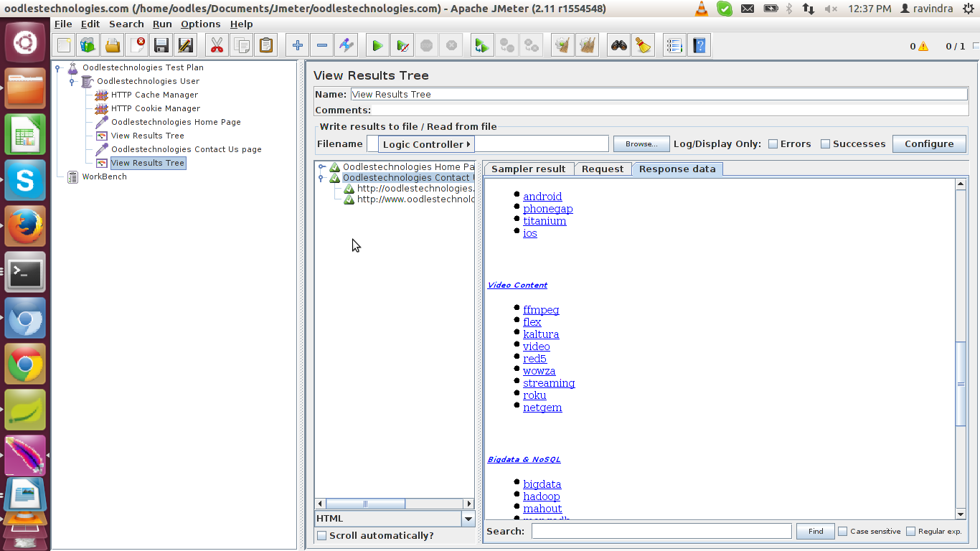
Task: Open the Edit menu
Action: (x=90, y=24)
